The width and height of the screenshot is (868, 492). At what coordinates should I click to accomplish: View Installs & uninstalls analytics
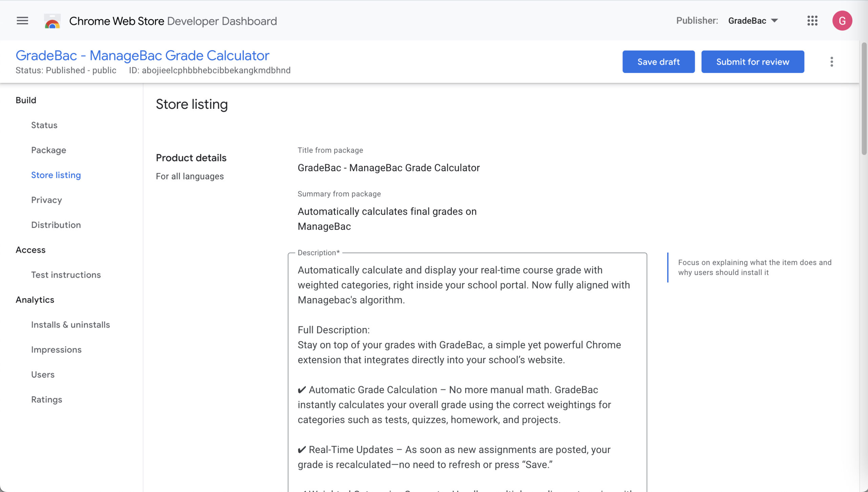71,324
